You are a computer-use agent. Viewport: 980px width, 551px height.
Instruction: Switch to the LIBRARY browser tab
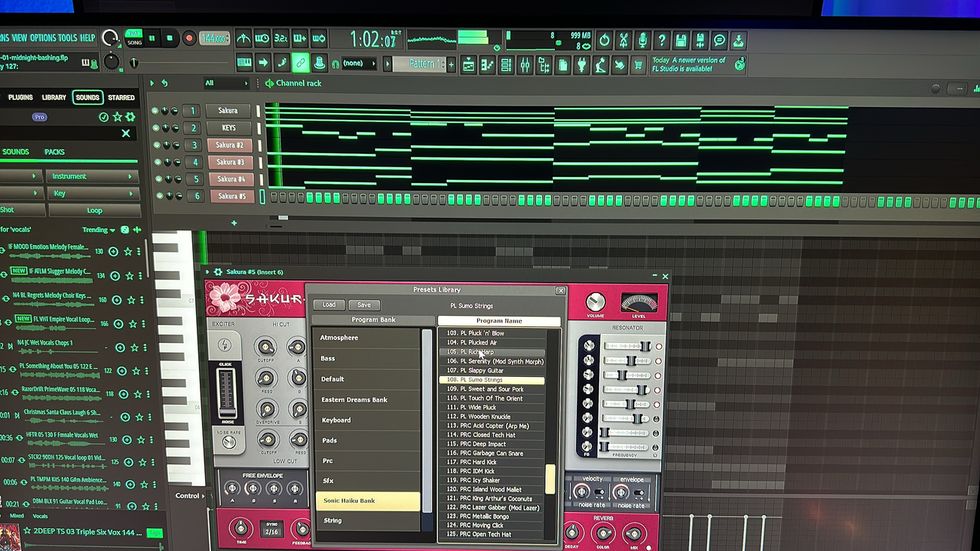54,97
